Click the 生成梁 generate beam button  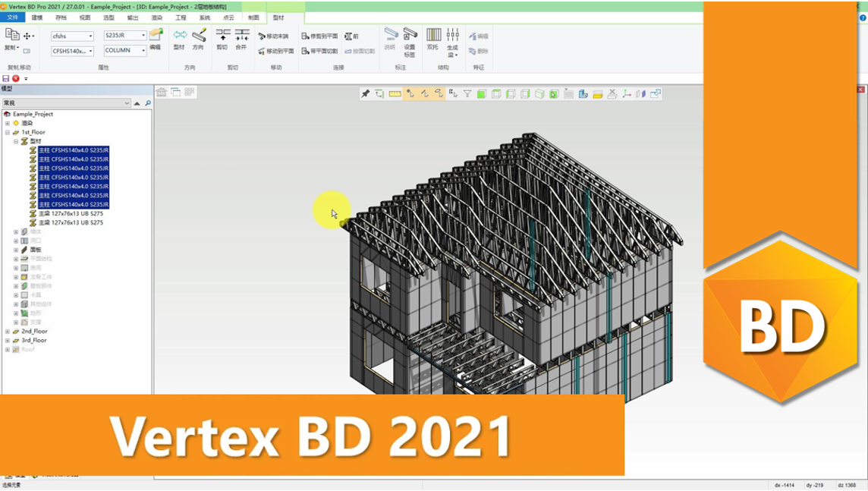click(x=452, y=42)
